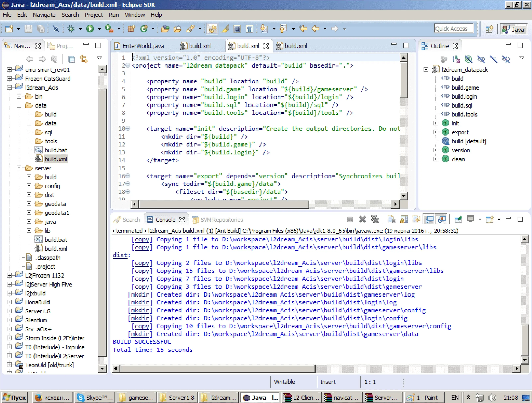
Task: Click the Save All toolbar icon
Action: [x=41, y=29]
